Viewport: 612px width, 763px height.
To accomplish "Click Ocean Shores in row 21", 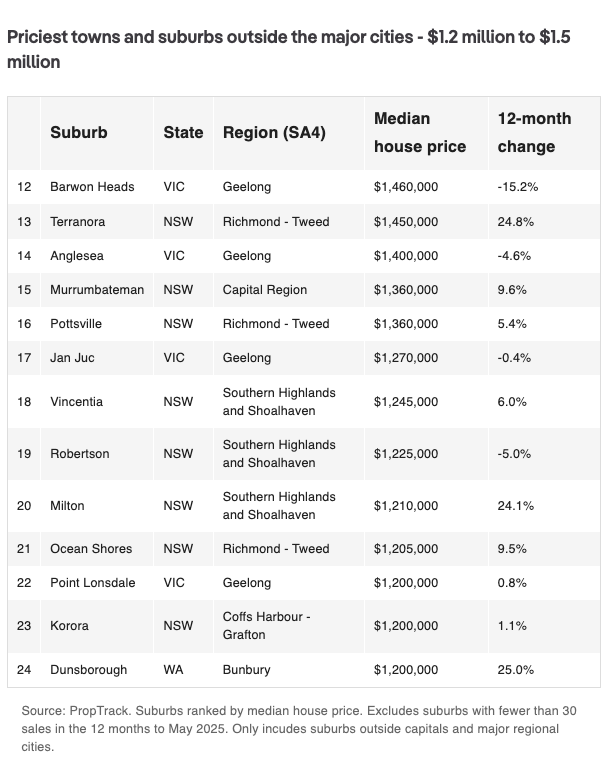I will [x=91, y=549].
